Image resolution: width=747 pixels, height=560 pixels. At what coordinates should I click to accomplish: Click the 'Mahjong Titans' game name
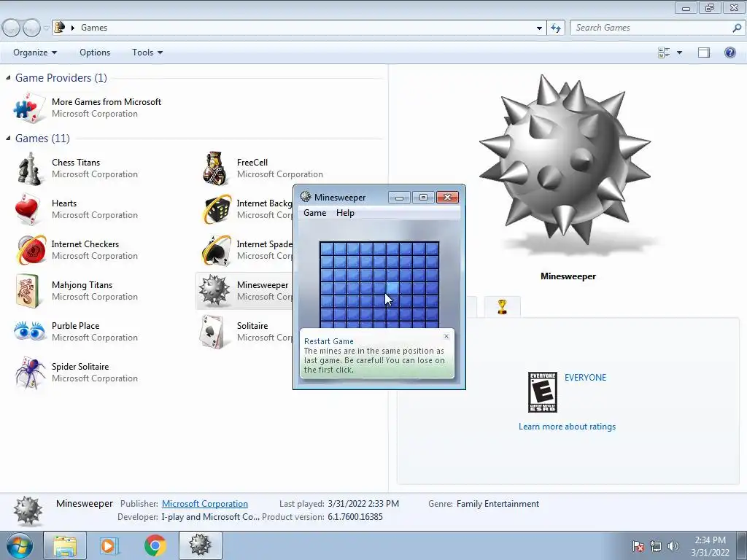[x=82, y=285]
